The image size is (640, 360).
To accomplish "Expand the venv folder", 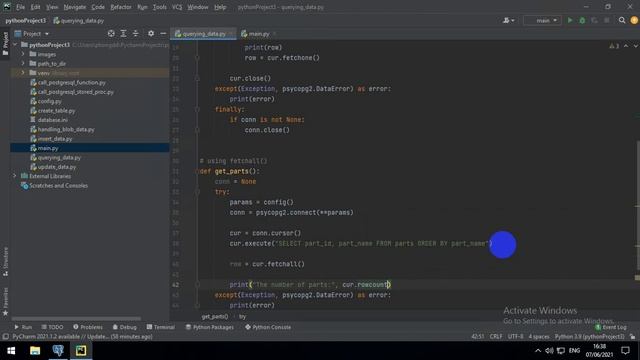I will pyautogui.click(x=23, y=73).
